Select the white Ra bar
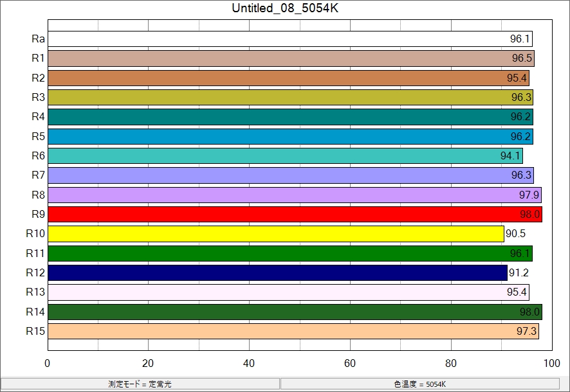Screen dimensions: 570x392 click(290, 39)
